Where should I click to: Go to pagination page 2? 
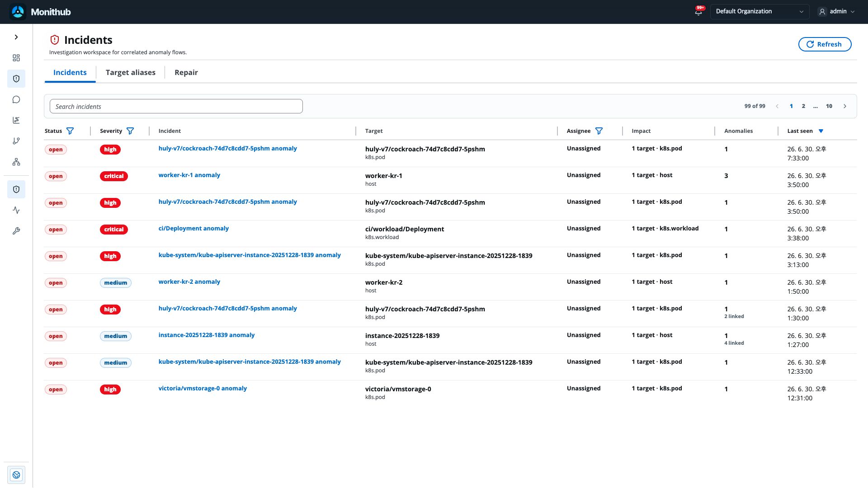pos(803,106)
